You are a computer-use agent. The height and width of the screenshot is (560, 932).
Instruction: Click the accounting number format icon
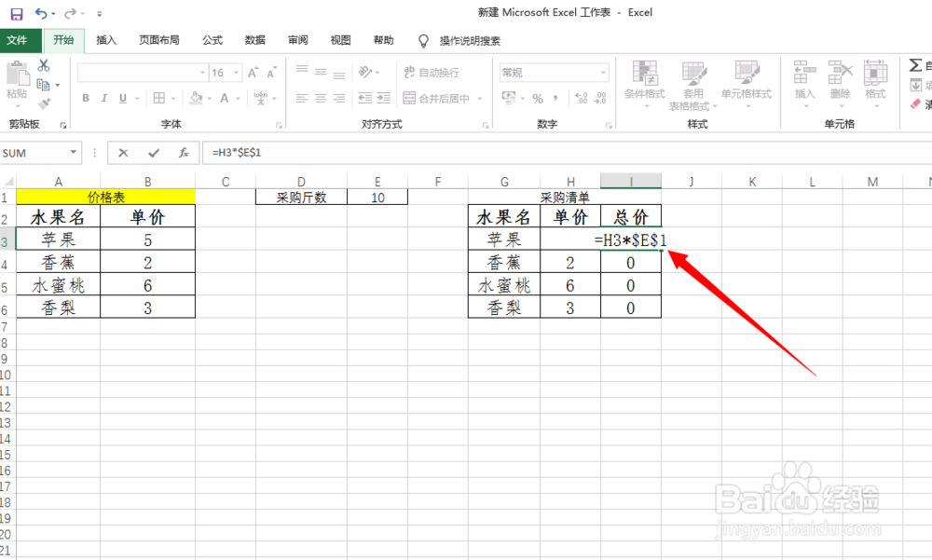[x=509, y=98]
